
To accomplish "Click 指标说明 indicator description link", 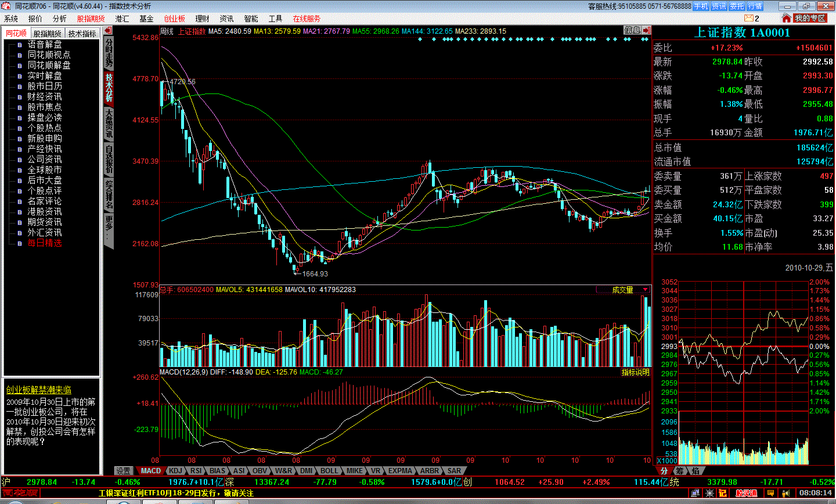I will (636, 372).
